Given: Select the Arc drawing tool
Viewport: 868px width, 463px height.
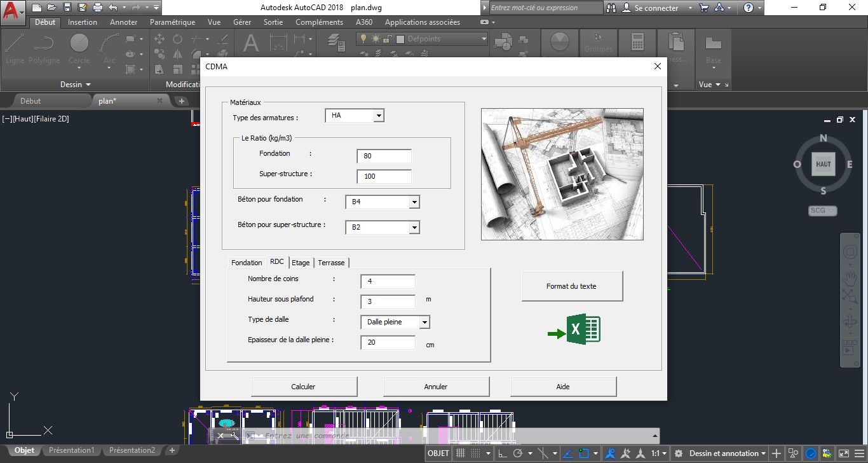Looking at the screenshot, I should (109, 48).
